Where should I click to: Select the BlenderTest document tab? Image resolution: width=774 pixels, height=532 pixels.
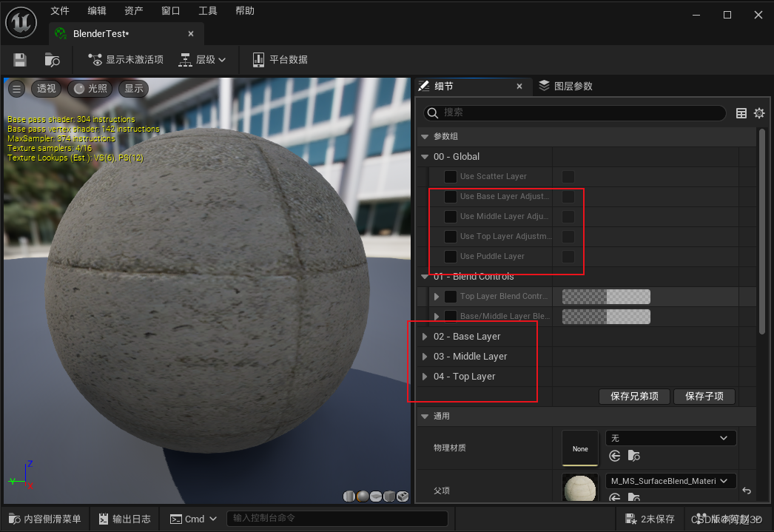pyautogui.click(x=126, y=33)
